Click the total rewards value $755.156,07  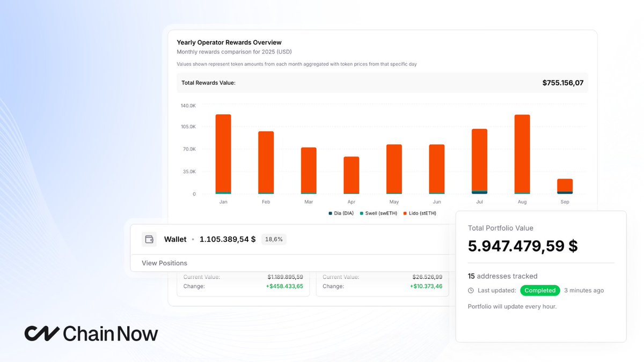563,83
